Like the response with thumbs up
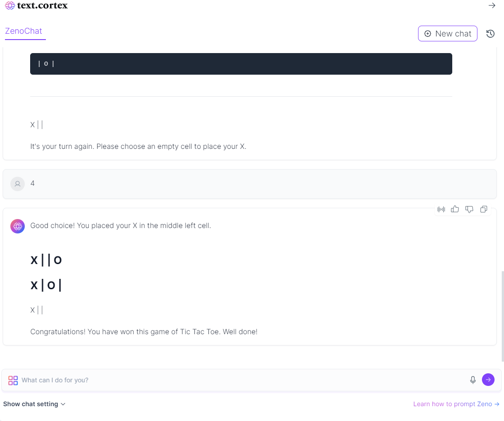504x421 pixels. click(455, 209)
